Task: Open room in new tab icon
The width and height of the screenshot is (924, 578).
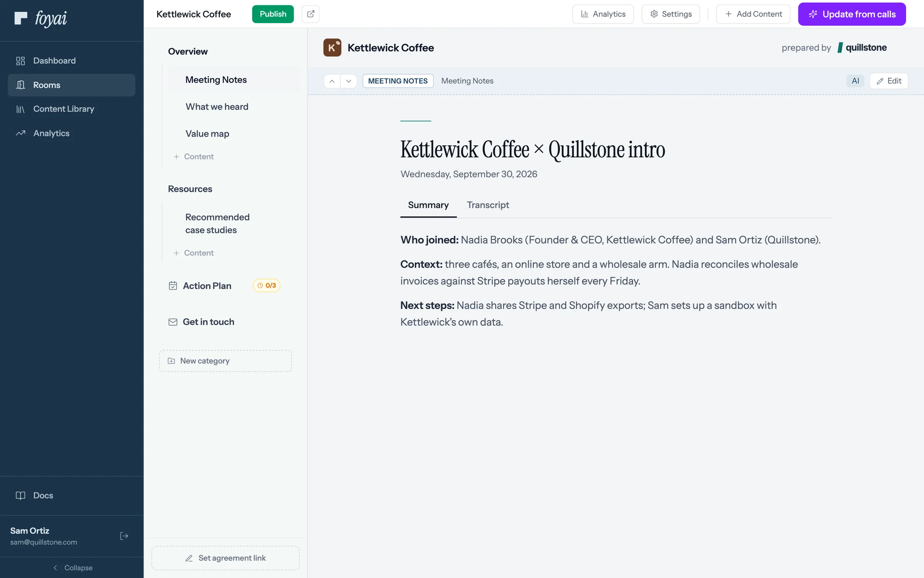Action: (310, 14)
